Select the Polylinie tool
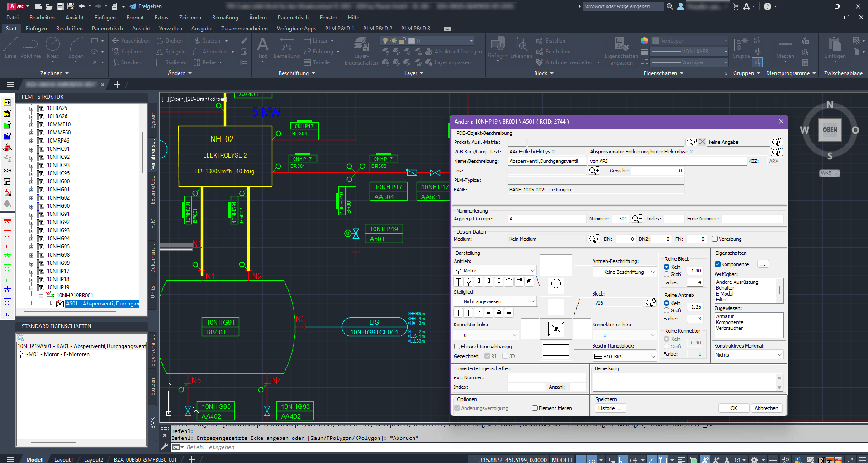Viewport: 868px width, 463px height. (30, 48)
